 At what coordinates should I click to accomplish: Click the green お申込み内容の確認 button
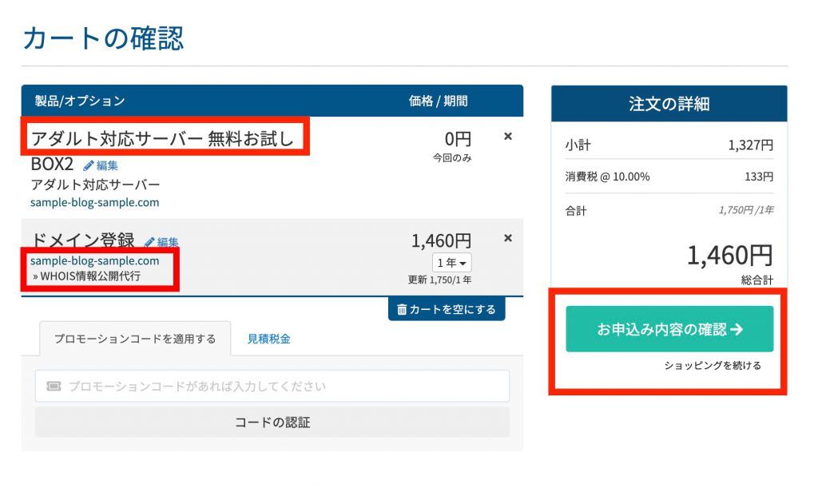point(669,329)
